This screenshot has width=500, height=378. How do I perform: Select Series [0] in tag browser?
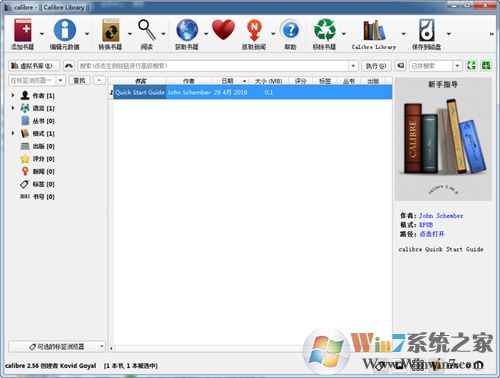[x=38, y=121]
